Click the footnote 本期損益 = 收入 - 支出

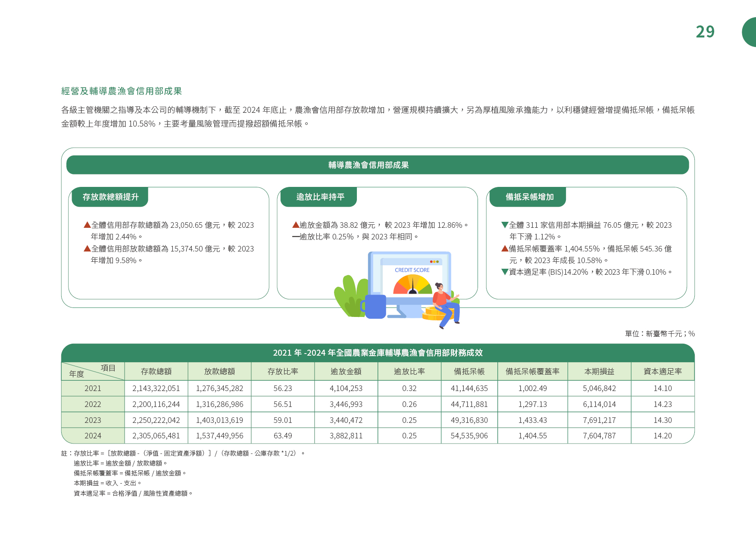[x=107, y=483]
